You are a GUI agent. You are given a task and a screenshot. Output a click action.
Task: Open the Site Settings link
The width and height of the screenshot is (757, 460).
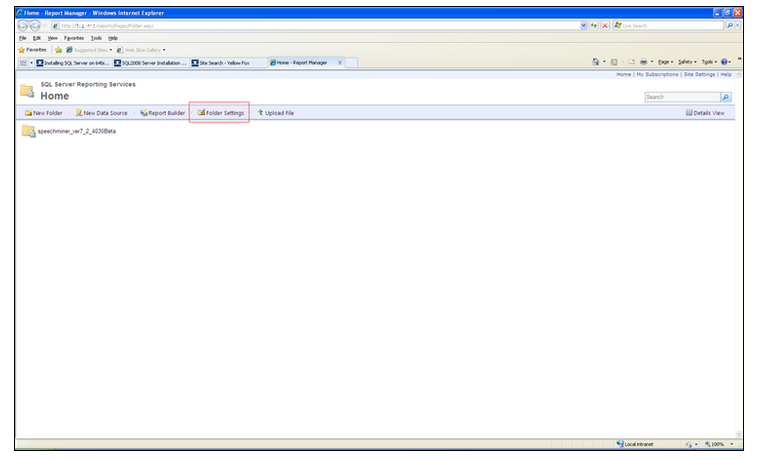[699, 74]
